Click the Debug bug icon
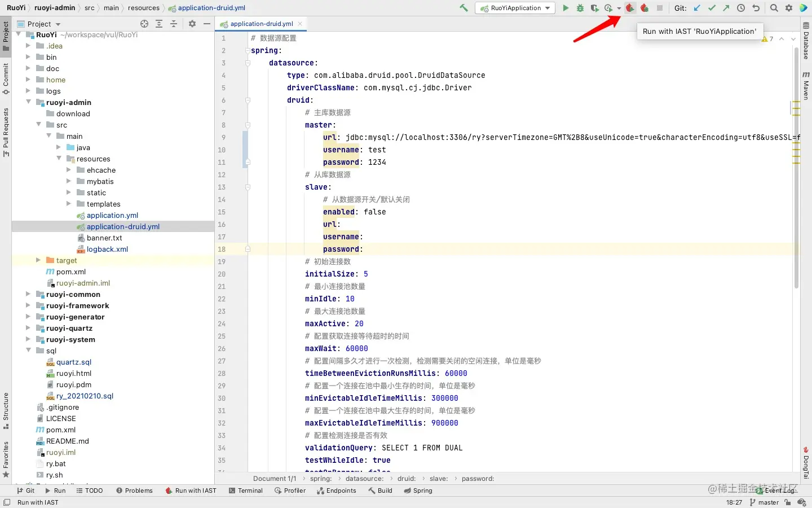Image resolution: width=812 pixels, height=508 pixels. [580, 8]
